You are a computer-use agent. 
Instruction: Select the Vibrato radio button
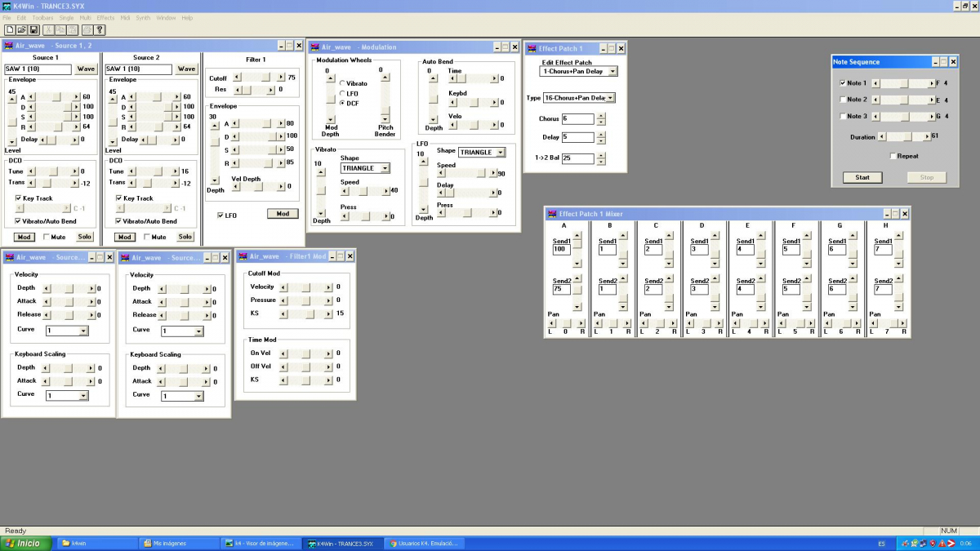click(342, 83)
